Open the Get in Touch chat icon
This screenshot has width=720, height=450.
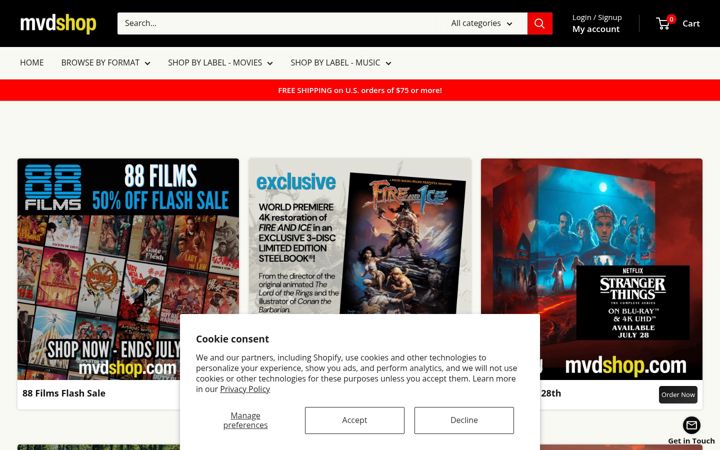[691, 425]
